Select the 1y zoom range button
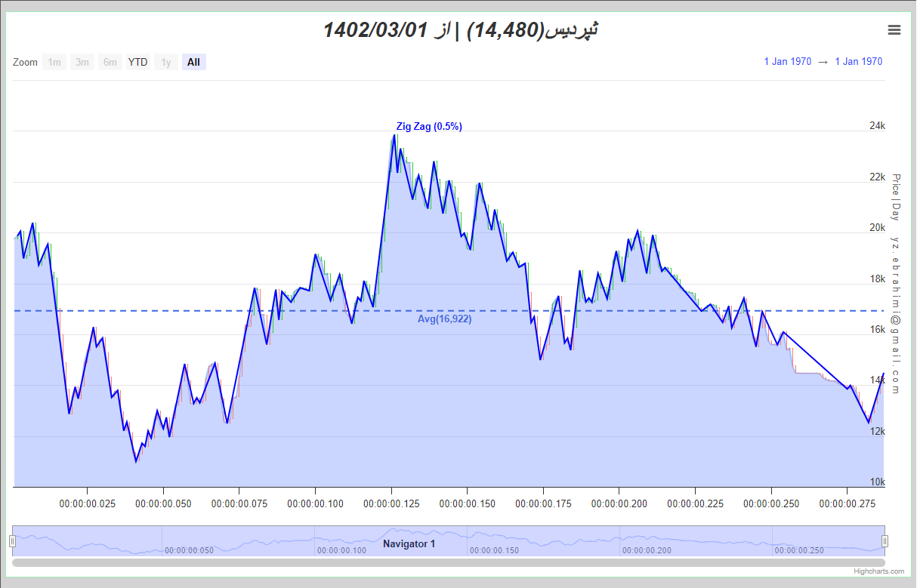Viewport: 917px width, 588px height. coord(166,63)
